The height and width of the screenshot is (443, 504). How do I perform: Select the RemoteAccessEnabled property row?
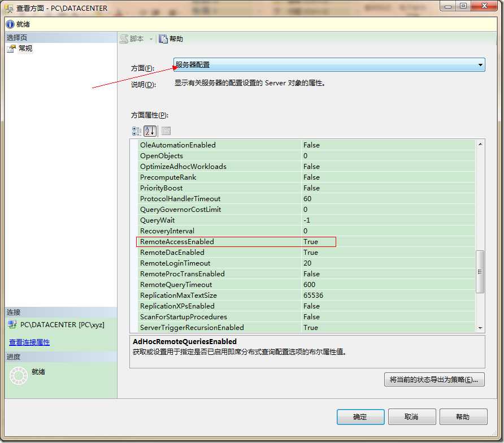coord(306,241)
